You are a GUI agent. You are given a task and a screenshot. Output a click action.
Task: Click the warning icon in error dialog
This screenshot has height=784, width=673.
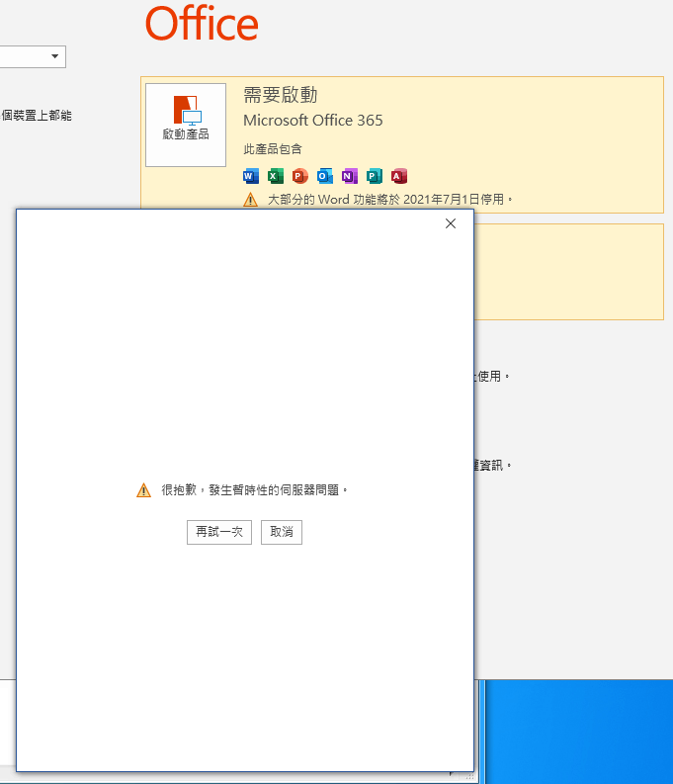tap(144, 490)
